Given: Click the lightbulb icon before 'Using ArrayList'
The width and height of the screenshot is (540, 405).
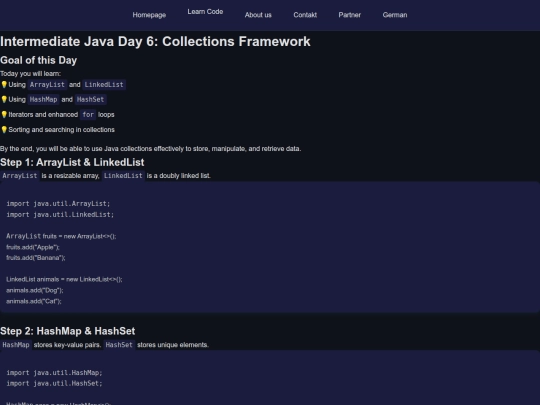Looking at the screenshot, I should (x=4, y=84).
